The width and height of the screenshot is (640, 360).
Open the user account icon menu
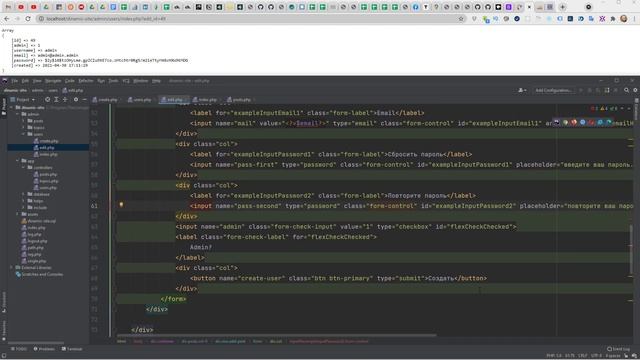coord(522,90)
